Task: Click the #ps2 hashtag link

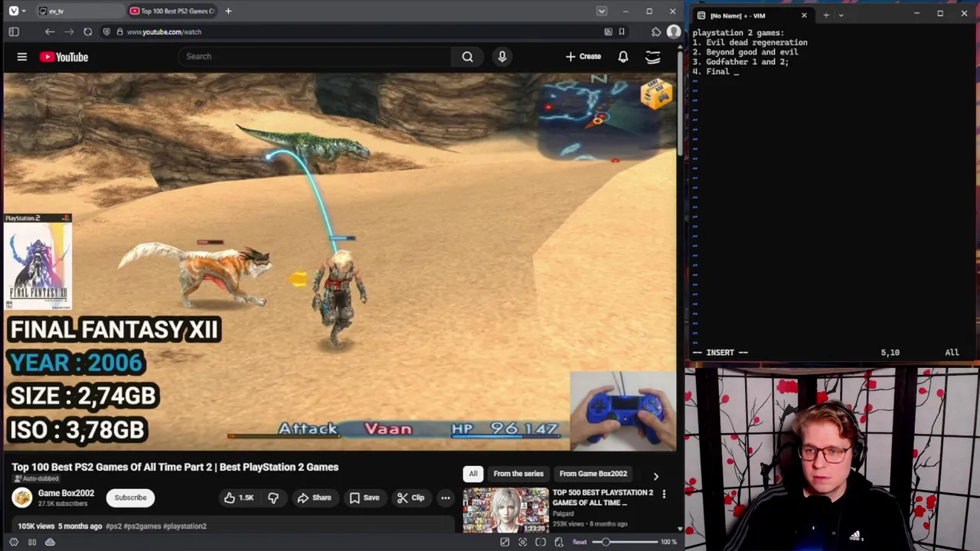Action: [113, 526]
